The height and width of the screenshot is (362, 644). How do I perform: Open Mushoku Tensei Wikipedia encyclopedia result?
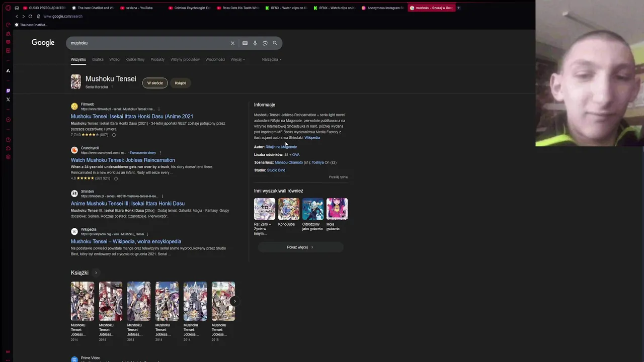126,241
